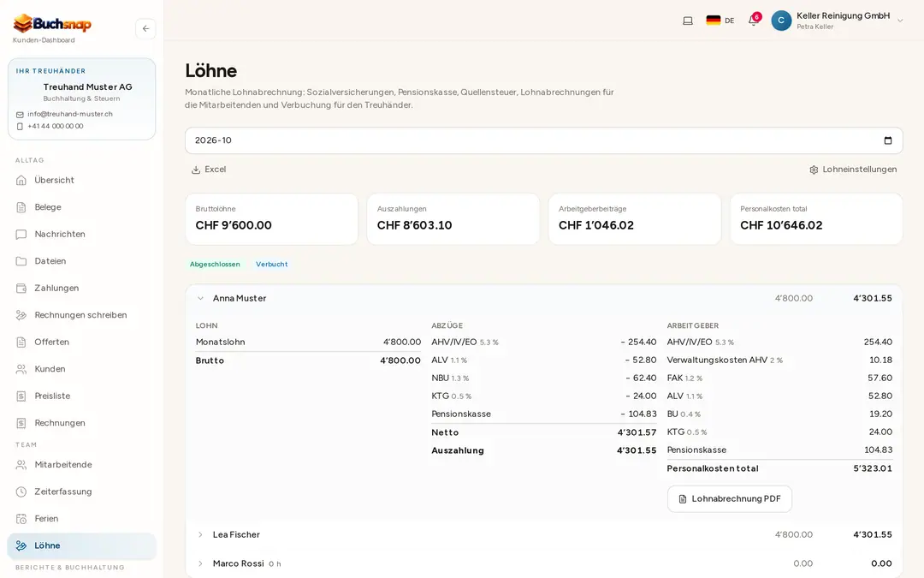Click the Personalkosten total value 5'323.01
The width and height of the screenshot is (924, 578).
[873, 469]
